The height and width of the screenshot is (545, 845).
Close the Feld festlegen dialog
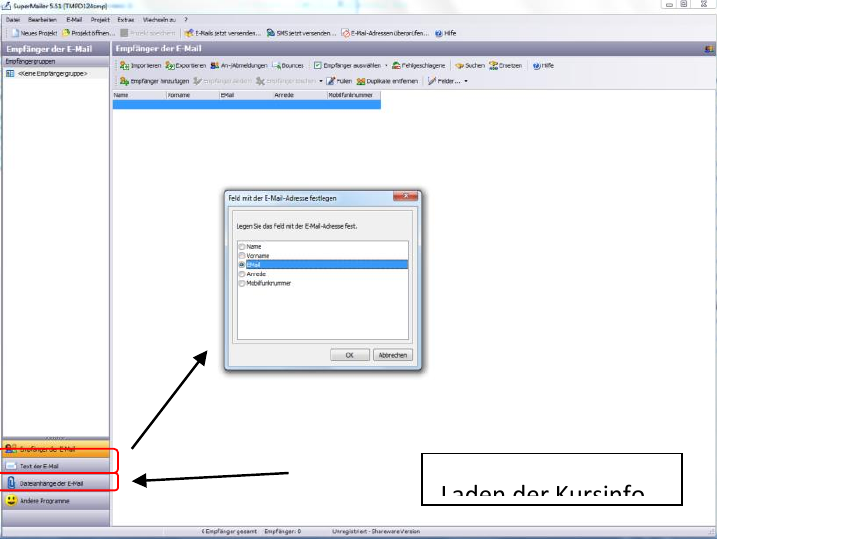click(x=406, y=196)
